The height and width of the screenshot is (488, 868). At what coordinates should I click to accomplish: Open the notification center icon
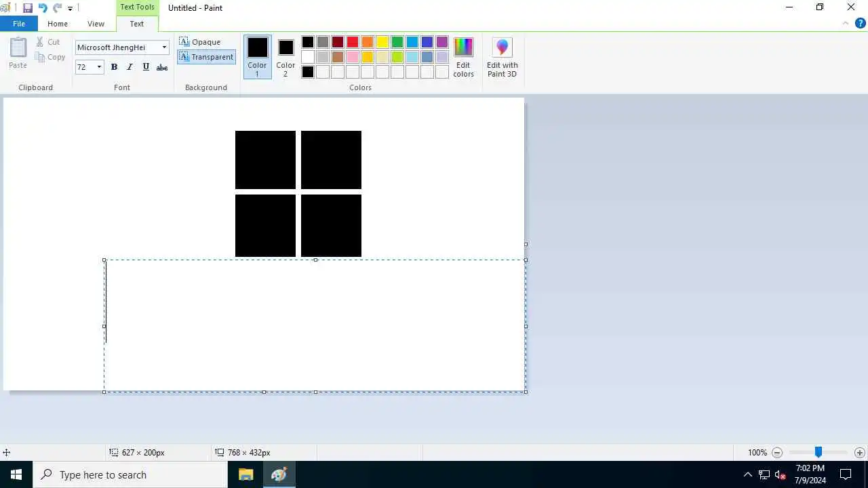click(x=846, y=474)
